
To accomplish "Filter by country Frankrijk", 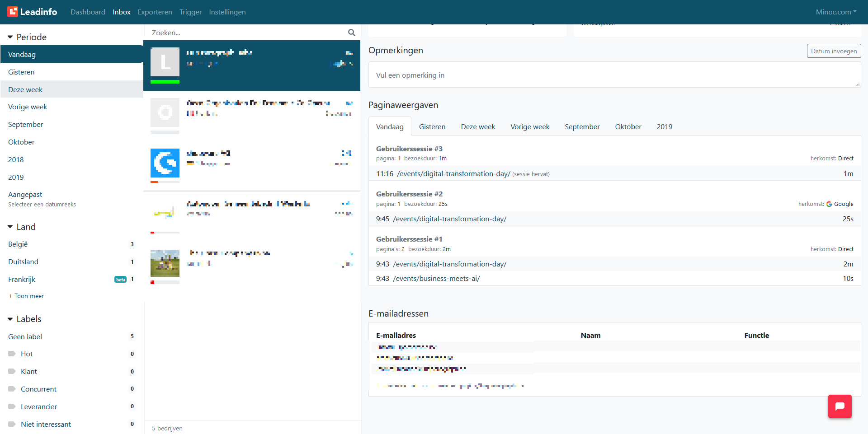I will tap(72, 279).
